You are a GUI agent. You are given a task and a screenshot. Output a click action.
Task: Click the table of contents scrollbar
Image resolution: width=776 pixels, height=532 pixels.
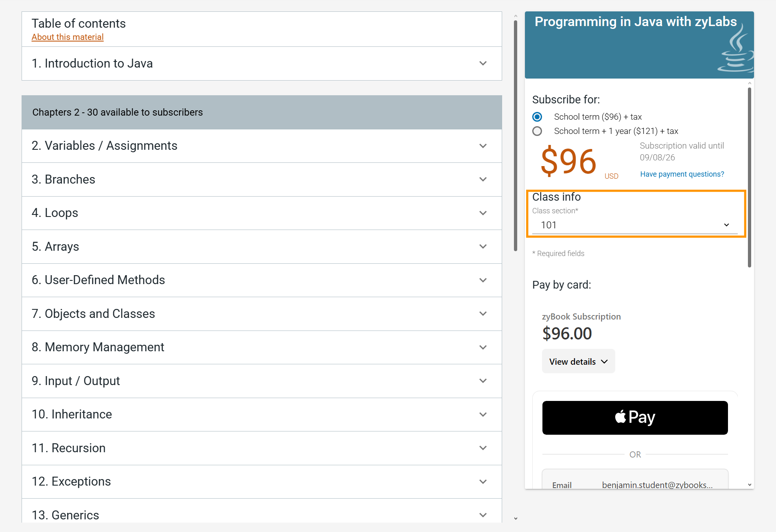click(516, 136)
